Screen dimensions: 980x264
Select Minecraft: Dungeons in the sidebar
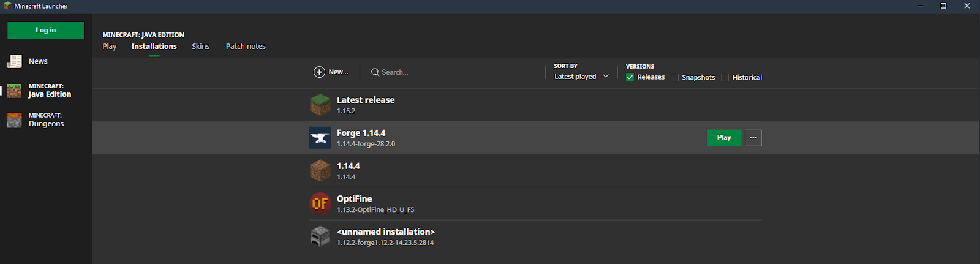click(46, 120)
